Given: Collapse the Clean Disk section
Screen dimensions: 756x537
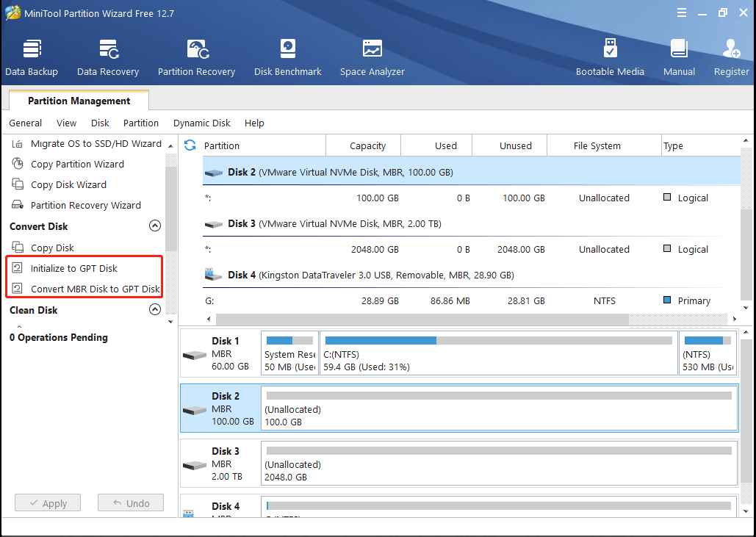Looking at the screenshot, I should coord(155,310).
